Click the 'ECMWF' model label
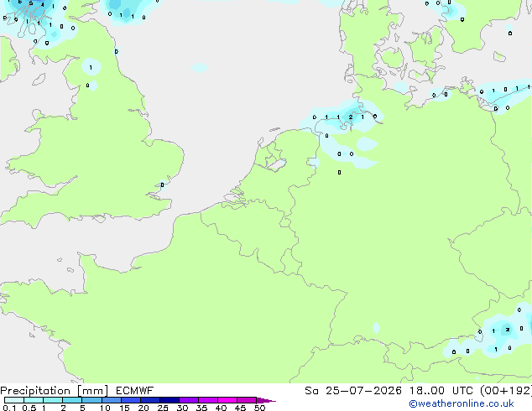The height and width of the screenshot is (411, 532). click(135, 391)
